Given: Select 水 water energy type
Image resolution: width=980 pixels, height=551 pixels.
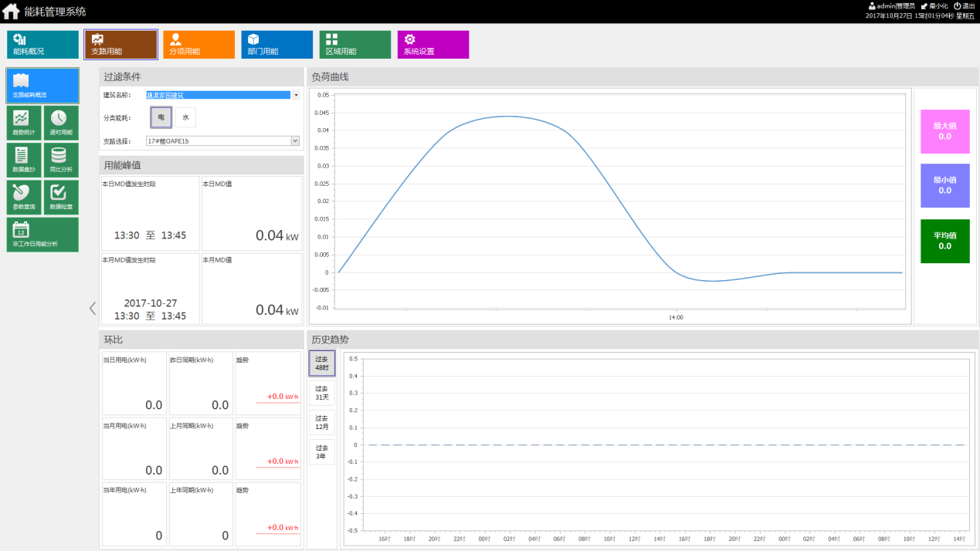Looking at the screenshot, I should (x=185, y=117).
